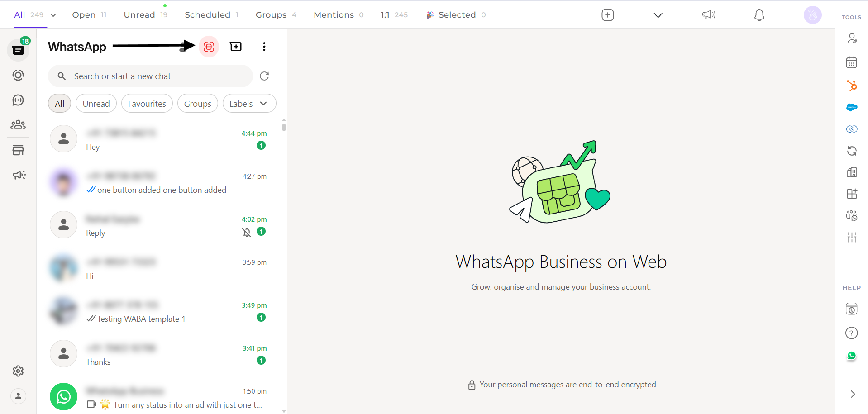Screen dimensions: 868x414
Task: Switch to the Scheduled tab
Action: click(212, 15)
